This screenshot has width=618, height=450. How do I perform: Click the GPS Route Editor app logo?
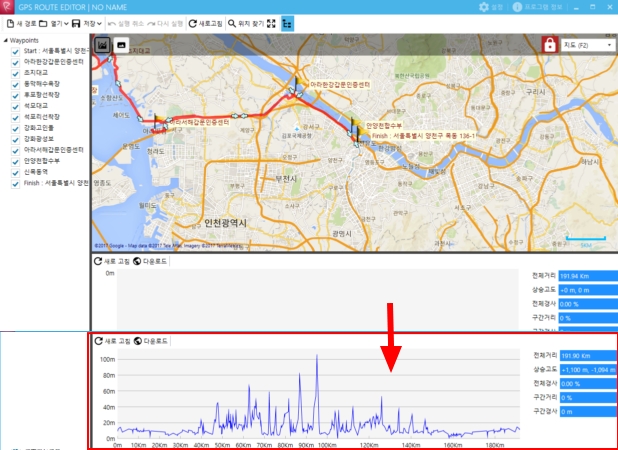7,7
